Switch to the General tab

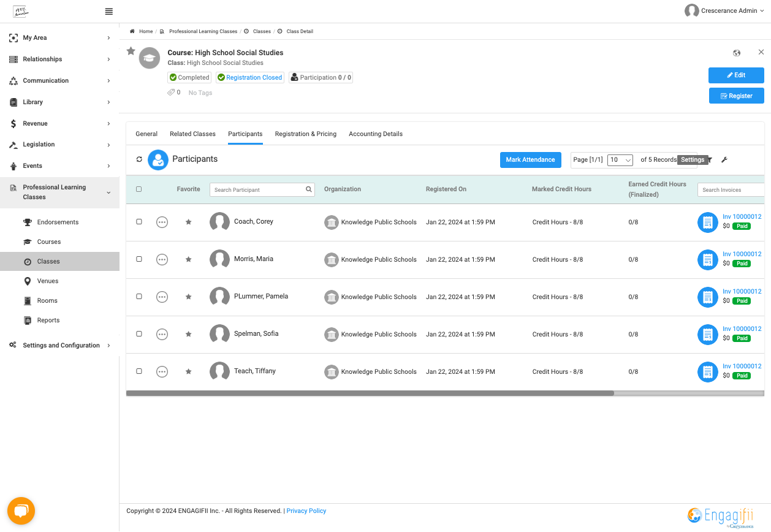pyautogui.click(x=146, y=134)
